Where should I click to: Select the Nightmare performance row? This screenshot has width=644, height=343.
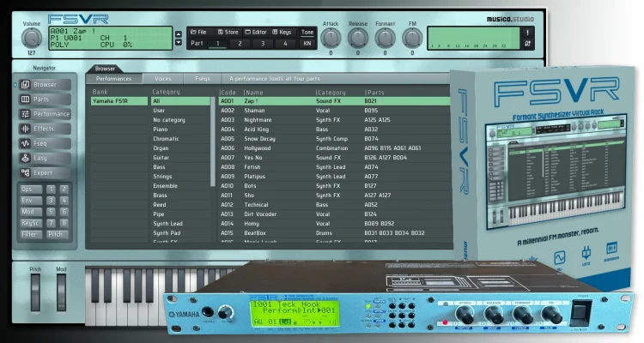(335, 120)
